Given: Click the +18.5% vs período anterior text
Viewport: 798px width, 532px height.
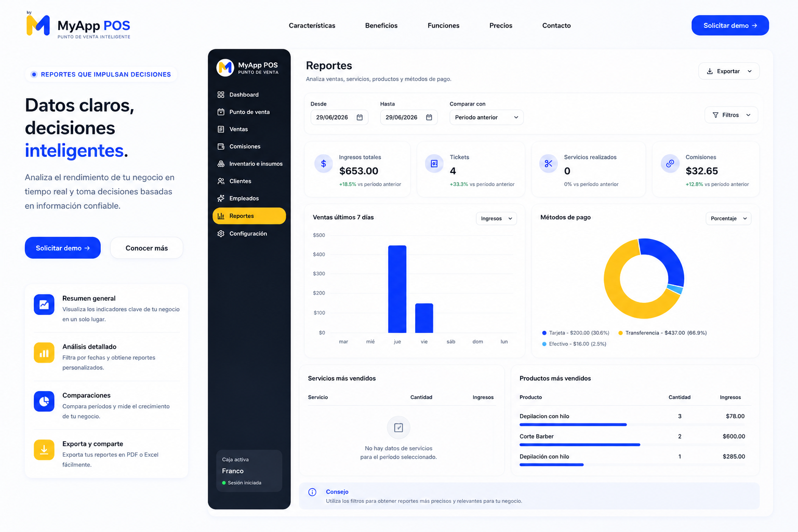Looking at the screenshot, I should click(x=370, y=184).
